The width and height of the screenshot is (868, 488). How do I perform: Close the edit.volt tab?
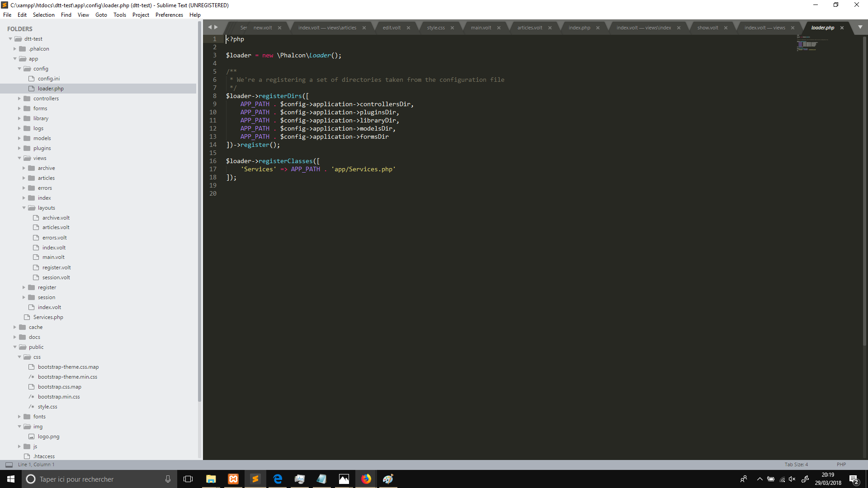pos(408,28)
